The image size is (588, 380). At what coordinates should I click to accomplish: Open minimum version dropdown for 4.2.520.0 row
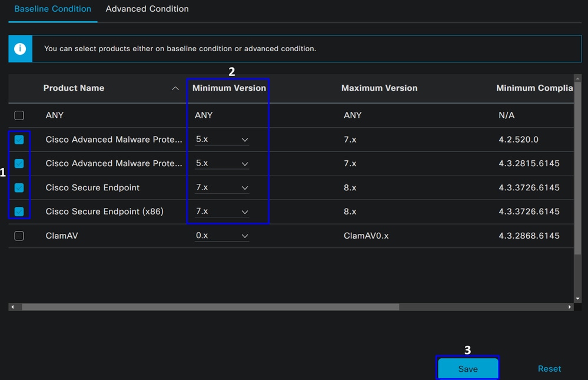tap(222, 140)
